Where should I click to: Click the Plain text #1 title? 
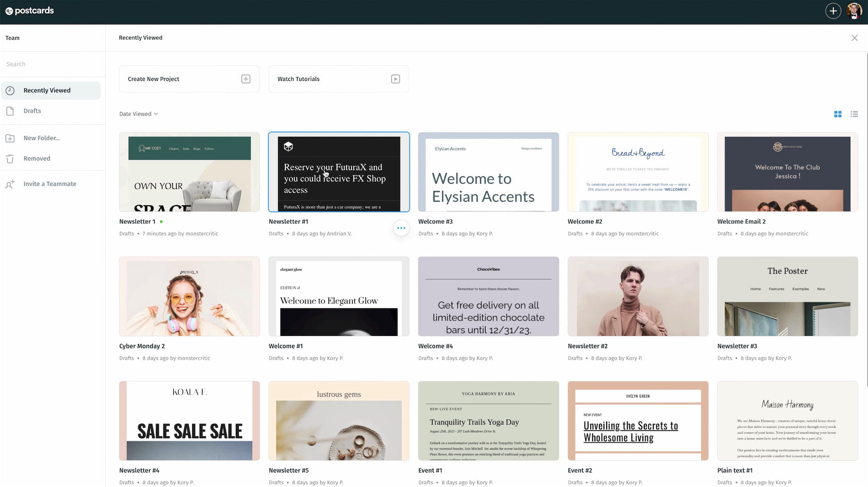735,470
